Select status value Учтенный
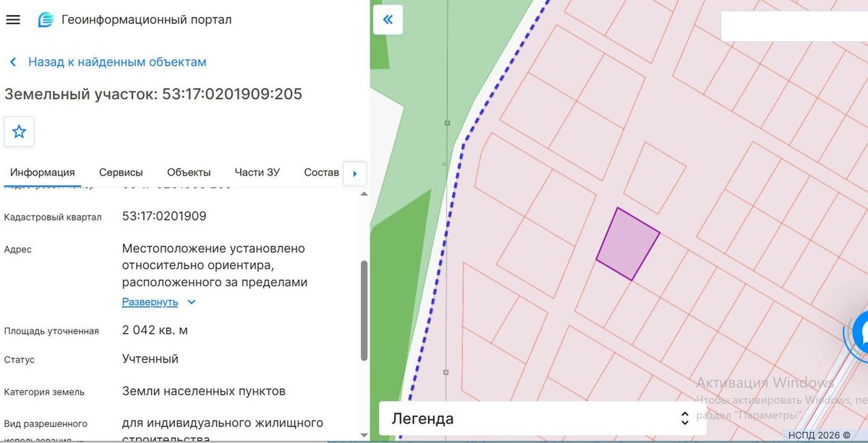The image size is (868, 443). (150, 359)
